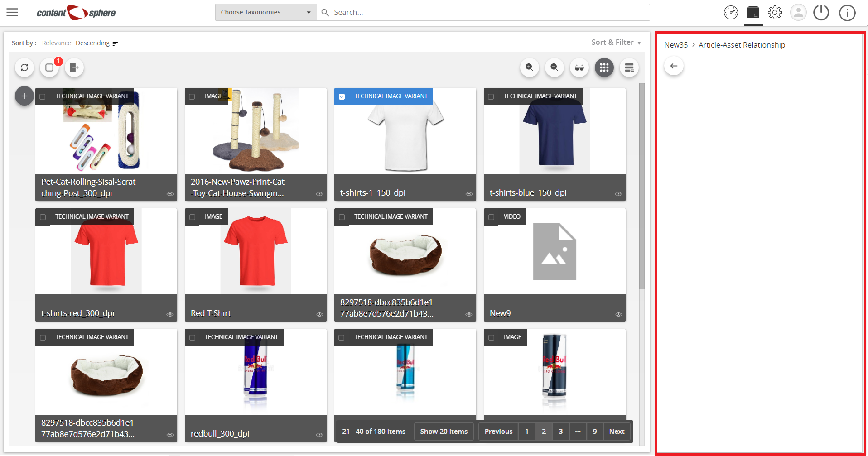
Task: Expand the Sort & Filter panel
Action: coord(616,42)
